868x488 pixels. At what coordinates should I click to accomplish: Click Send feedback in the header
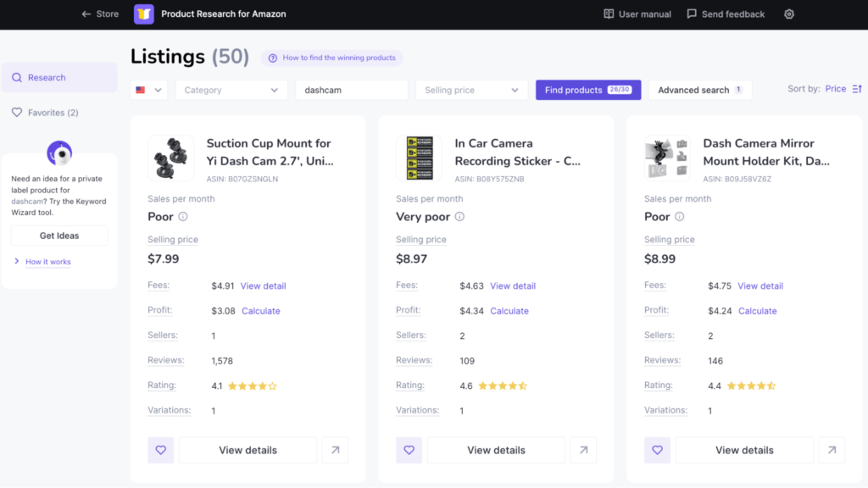point(726,14)
